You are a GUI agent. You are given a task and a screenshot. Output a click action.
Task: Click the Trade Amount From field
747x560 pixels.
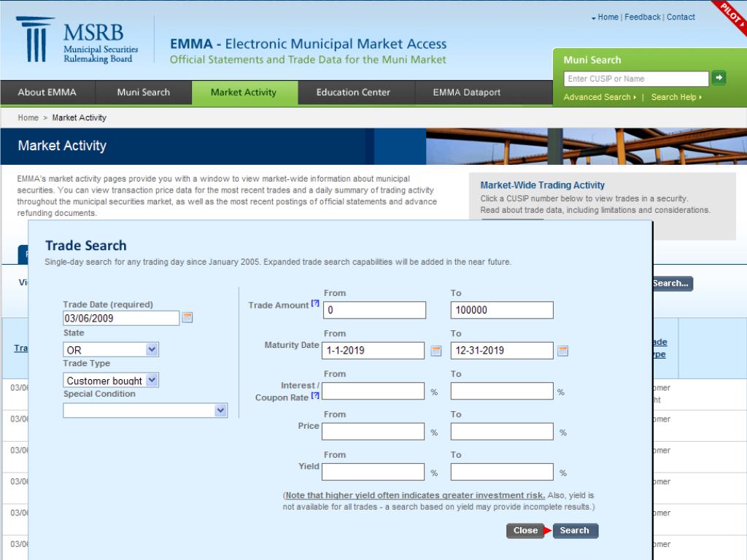point(374,309)
